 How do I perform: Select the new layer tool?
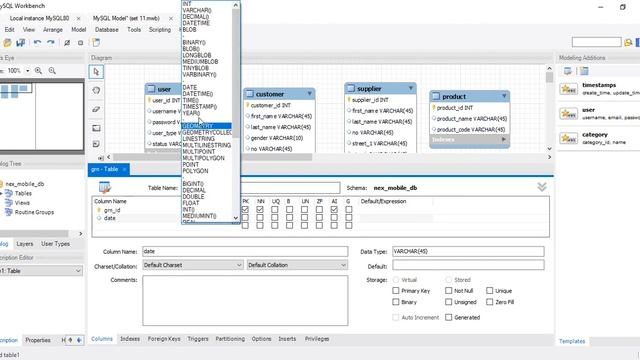(96, 128)
